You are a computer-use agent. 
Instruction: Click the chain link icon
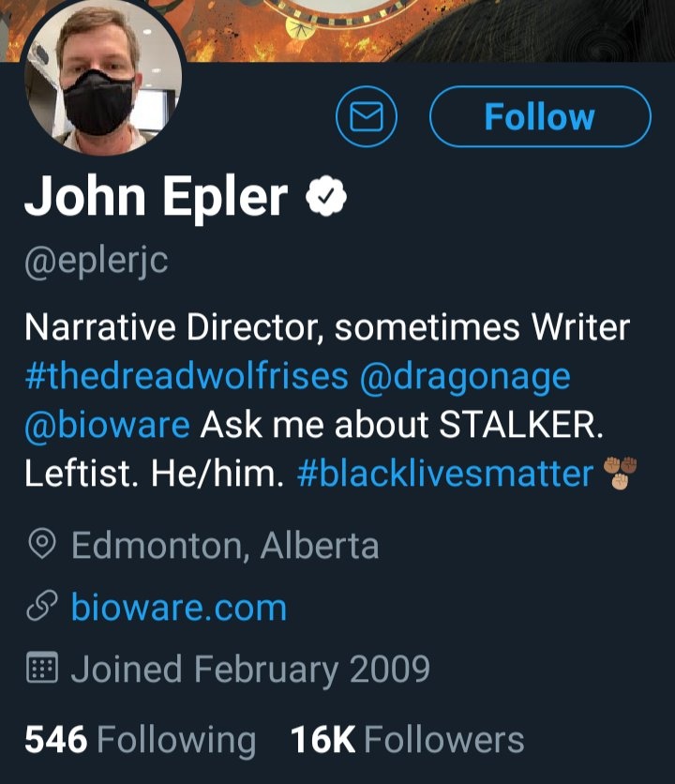click(40, 608)
